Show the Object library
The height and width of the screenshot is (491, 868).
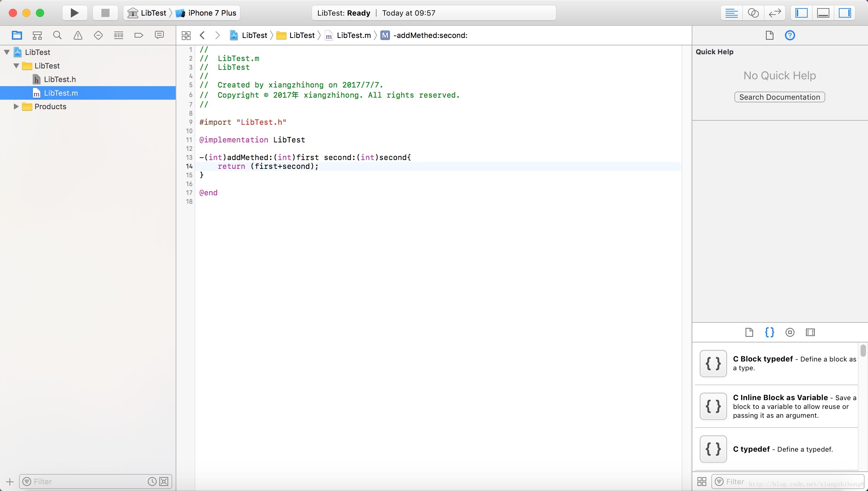tap(790, 332)
